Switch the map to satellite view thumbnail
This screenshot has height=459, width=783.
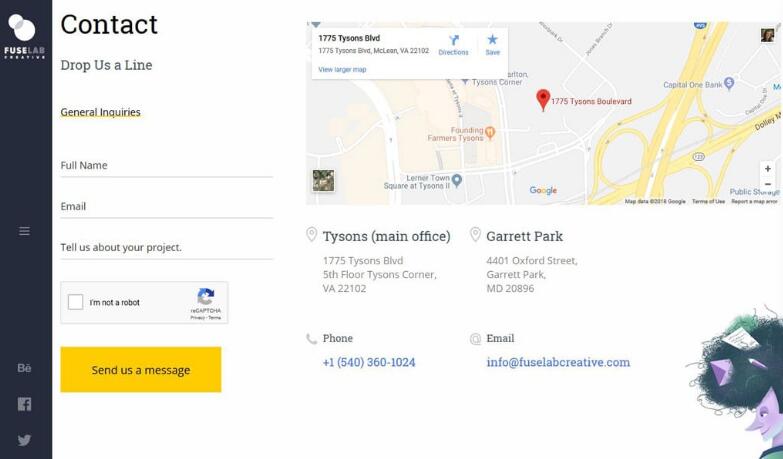[x=323, y=180]
